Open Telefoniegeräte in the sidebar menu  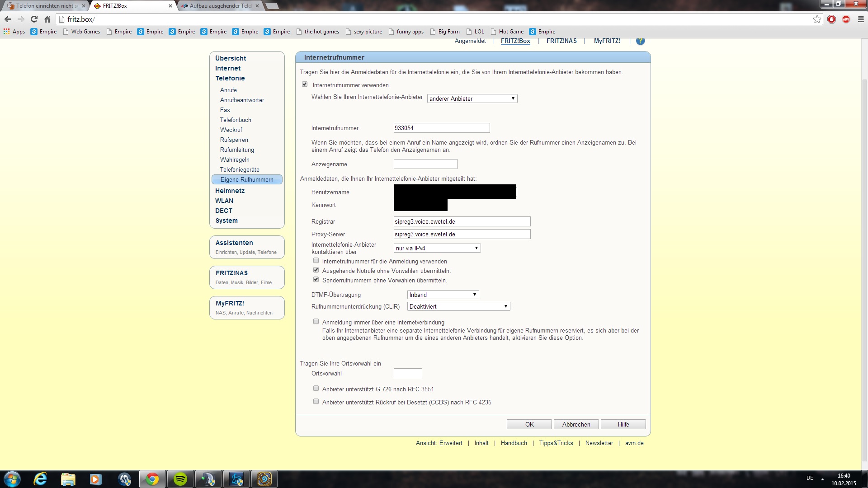coord(240,169)
